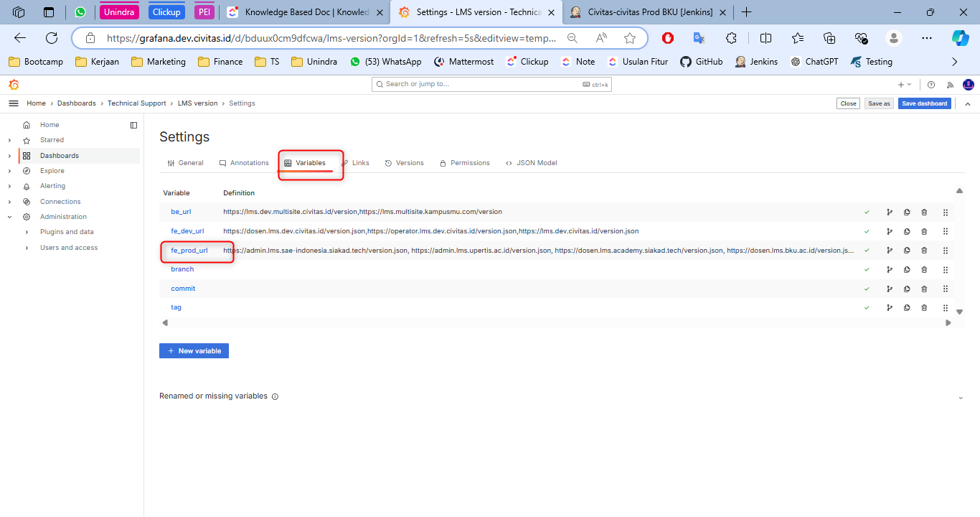
Task: Expand the Starred section
Action: (9, 140)
